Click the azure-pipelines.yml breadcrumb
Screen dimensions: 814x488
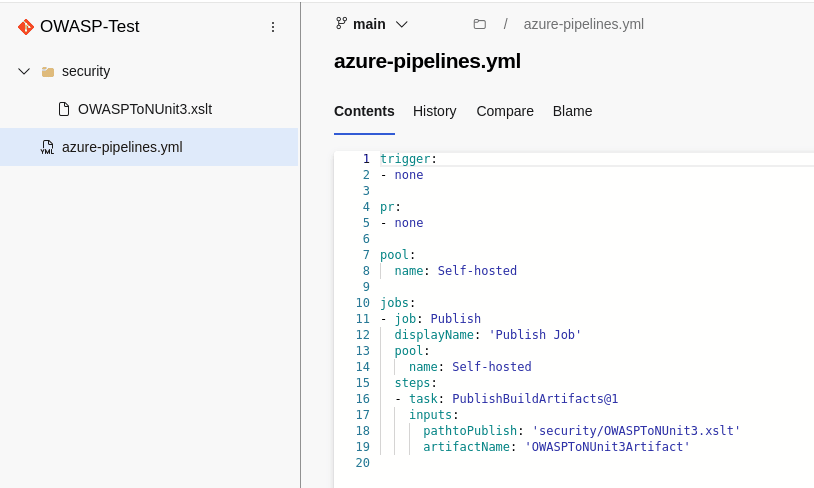click(584, 24)
